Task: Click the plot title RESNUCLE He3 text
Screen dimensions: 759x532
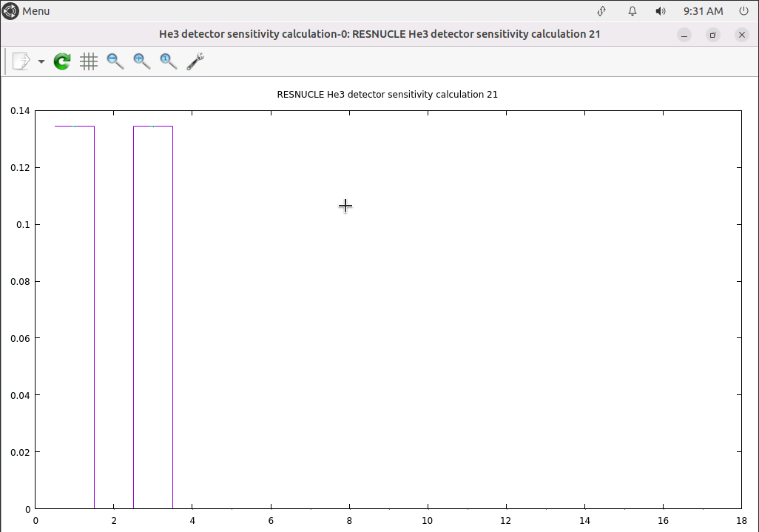Action: (387, 95)
